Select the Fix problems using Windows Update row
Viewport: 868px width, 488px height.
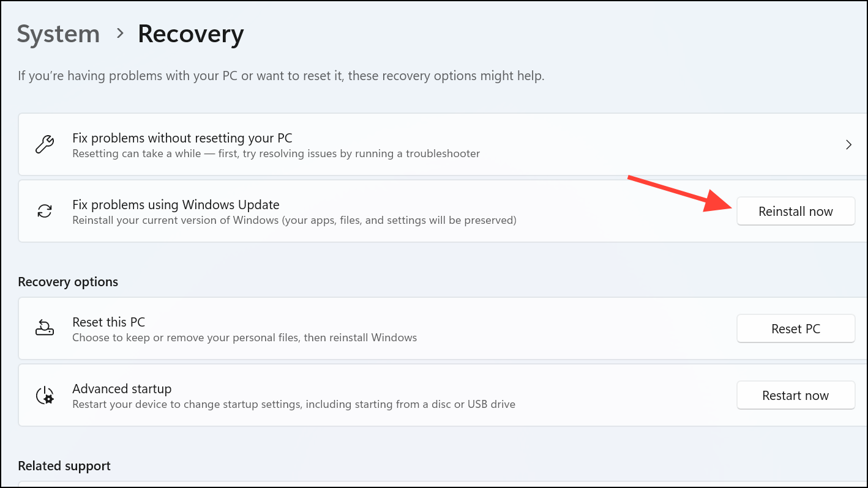(176, 204)
